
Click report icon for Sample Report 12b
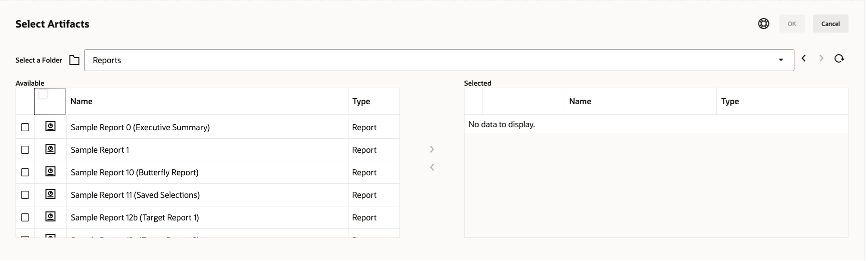tap(51, 217)
